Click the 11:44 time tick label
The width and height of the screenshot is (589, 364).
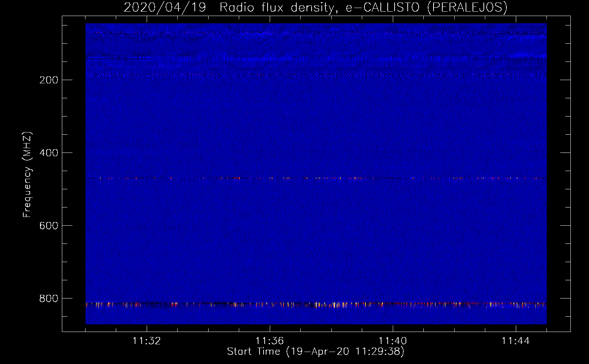point(516,341)
